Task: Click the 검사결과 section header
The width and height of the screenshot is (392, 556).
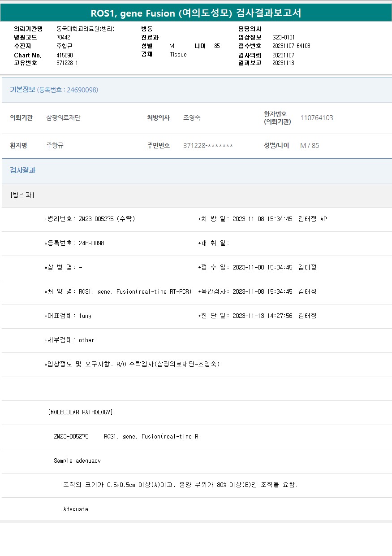Action: [x=23, y=170]
